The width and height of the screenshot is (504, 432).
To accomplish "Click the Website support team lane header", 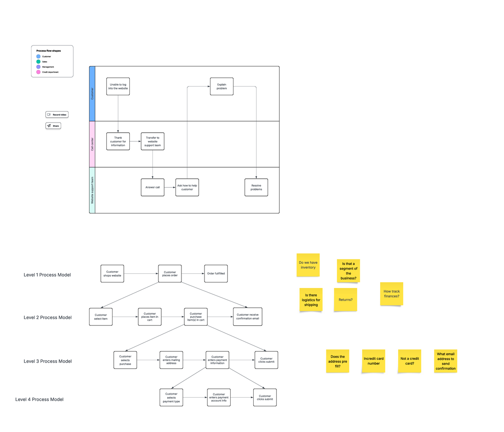I will (92, 190).
